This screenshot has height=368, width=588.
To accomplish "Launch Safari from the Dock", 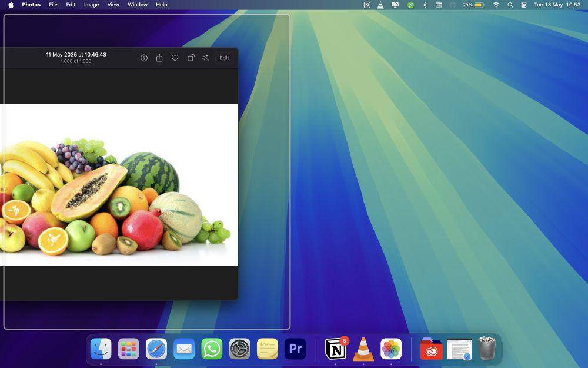I will click(156, 349).
